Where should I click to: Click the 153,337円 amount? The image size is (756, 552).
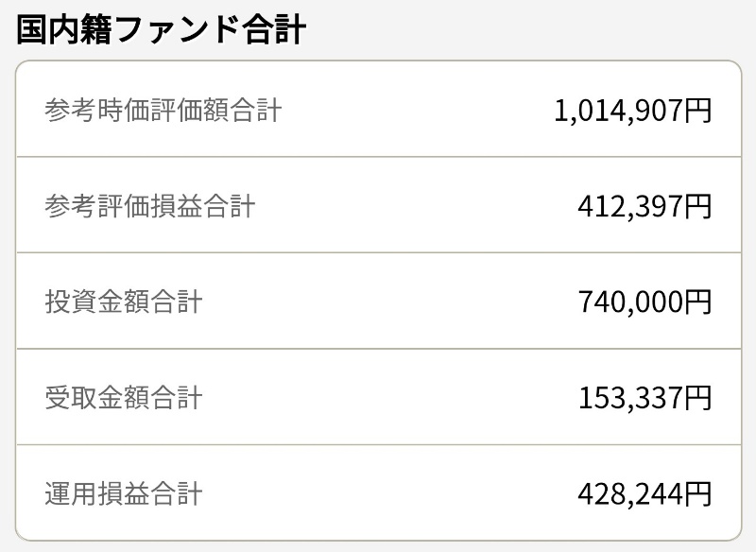coord(645,398)
